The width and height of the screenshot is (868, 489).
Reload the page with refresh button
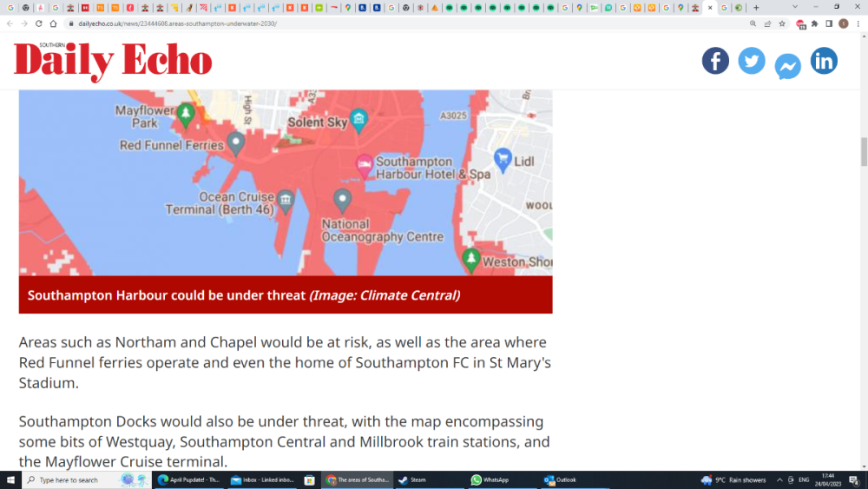(x=39, y=23)
